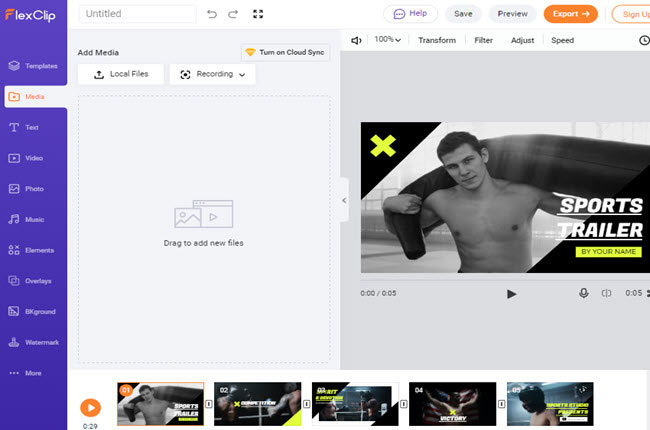The image size is (650, 430).
Task: Click the undo arrow icon
Action: [211, 14]
